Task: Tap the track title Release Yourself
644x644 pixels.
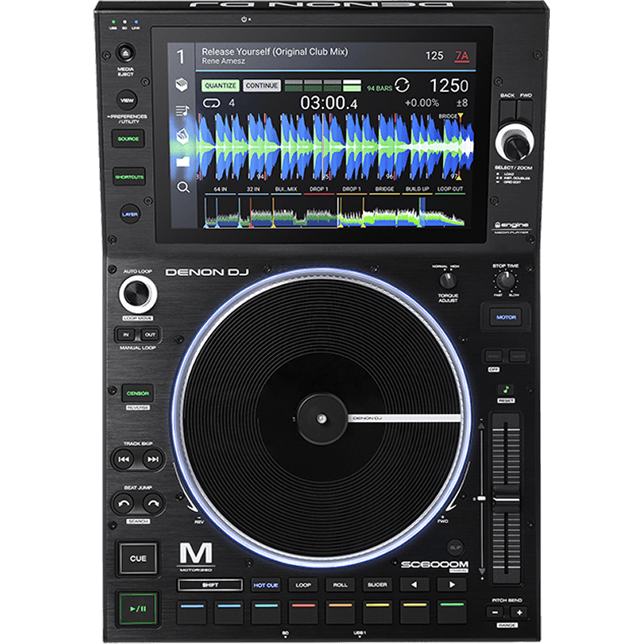Action: (275, 52)
